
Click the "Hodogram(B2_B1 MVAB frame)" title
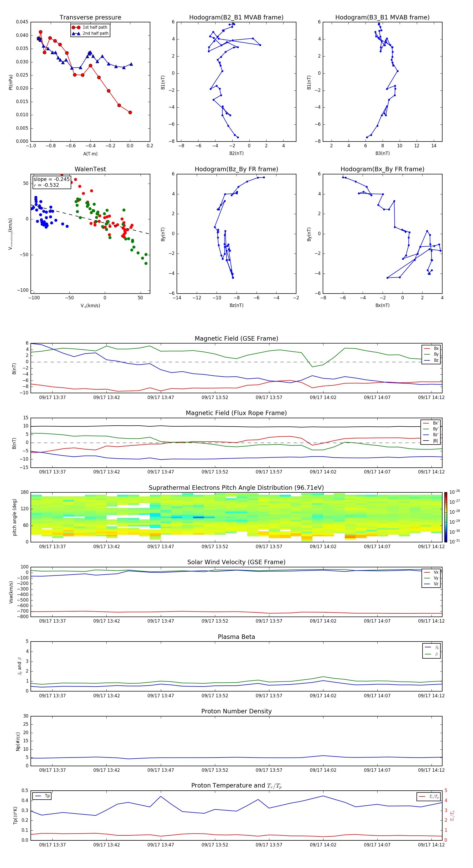[x=236, y=18]
